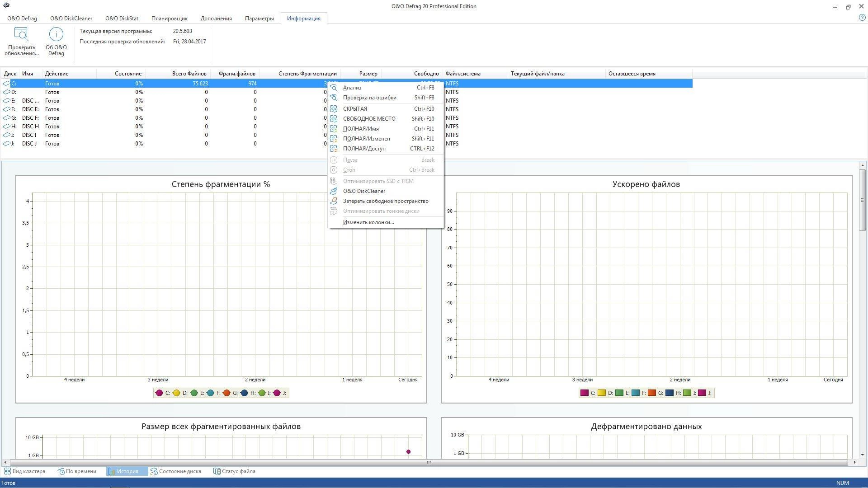Switch to the O&O DiskStat tab
The width and height of the screenshot is (868, 488).
[x=122, y=19]
